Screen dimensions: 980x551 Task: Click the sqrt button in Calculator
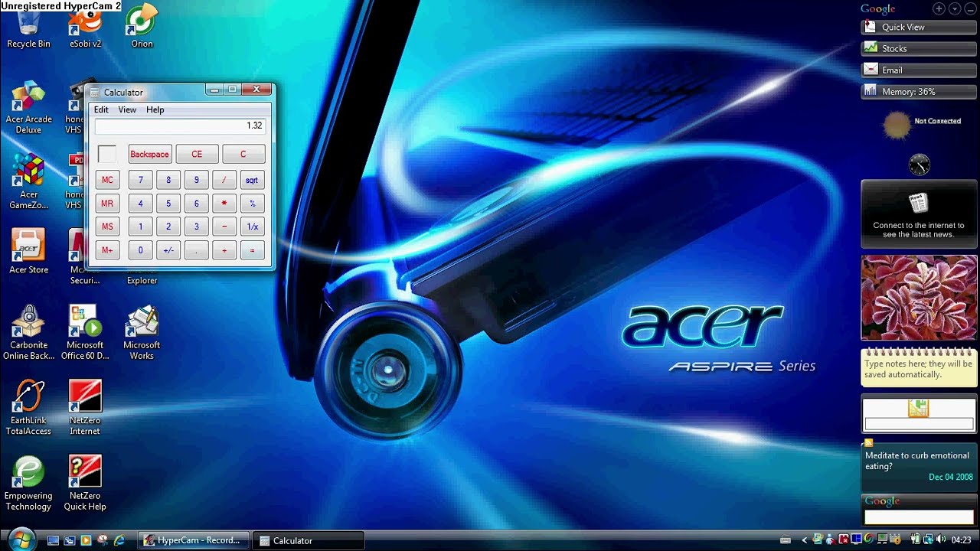tap(252, 181)
